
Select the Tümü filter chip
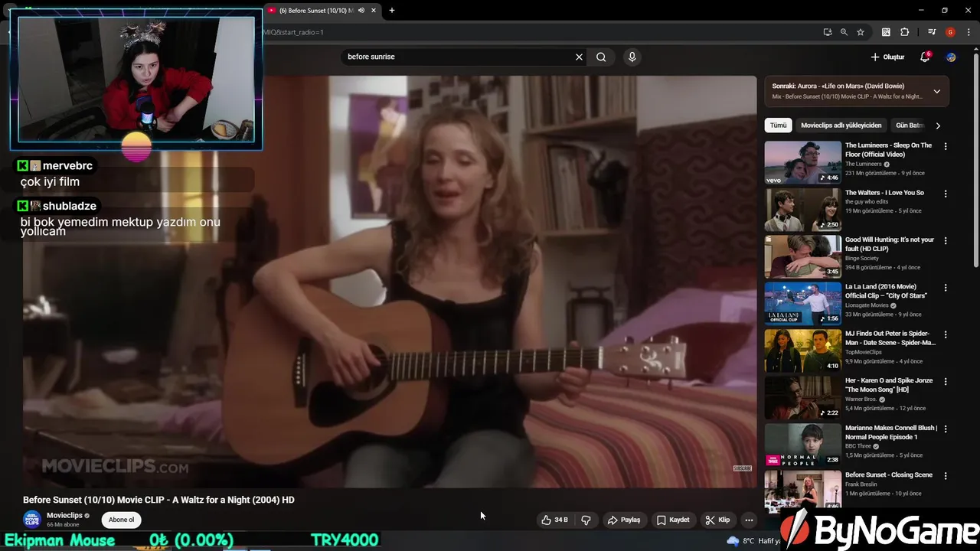click(x=778, y=126)
